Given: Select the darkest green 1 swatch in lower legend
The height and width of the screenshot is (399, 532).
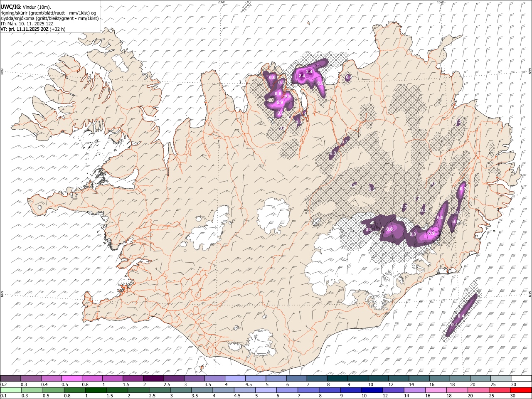Looking at the screenshot, I should (x=96, y=390).
